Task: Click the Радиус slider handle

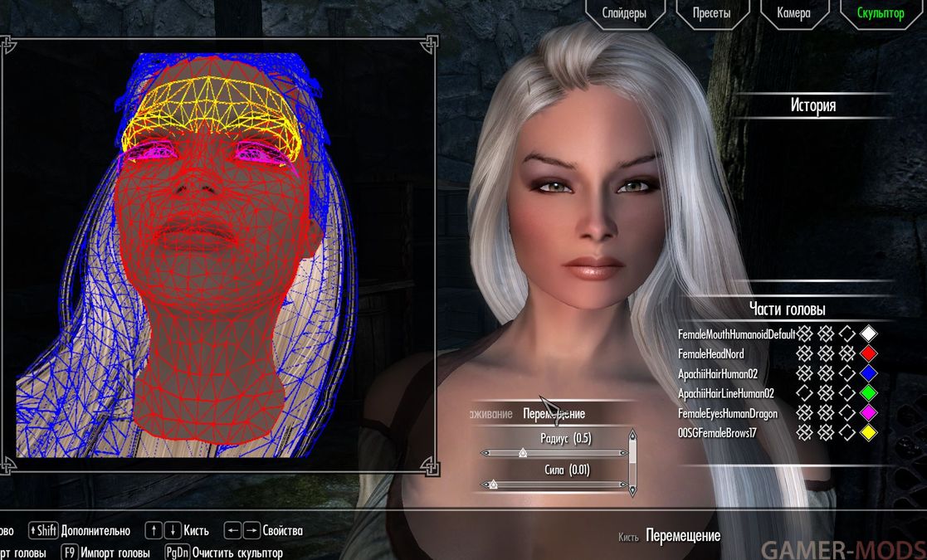Action: [523, 453]
